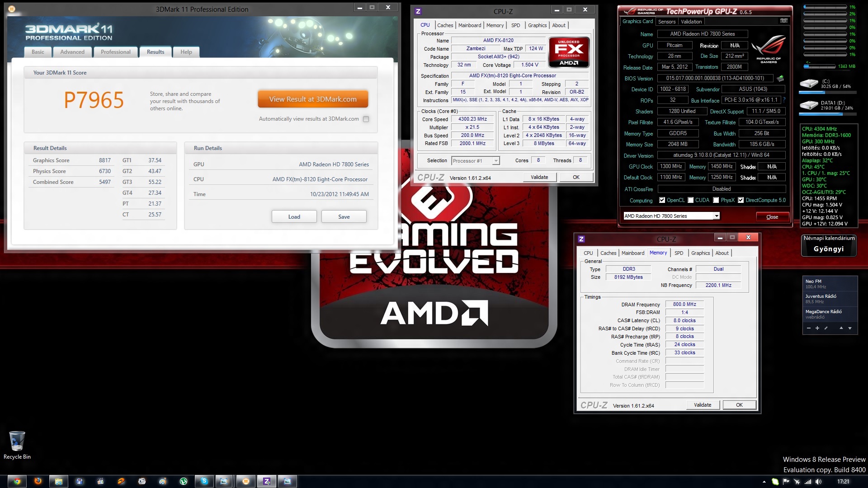The width and height of the screenshot is (868, 488).
Task: Click OK in the bottom CPU-Z window
Action: click(x=739, y=405)
